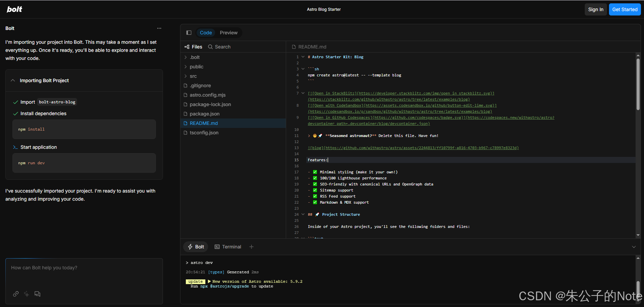Click the enhance prompt sparkle icon
This screenshot has width=644, height=307.
27,294
